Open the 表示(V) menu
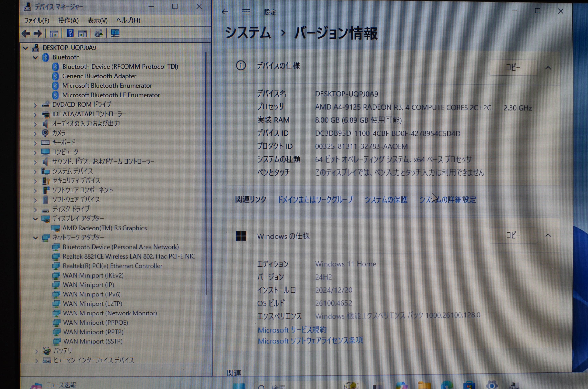The height and width of the screenshot is (389, 588). point(97,21)
